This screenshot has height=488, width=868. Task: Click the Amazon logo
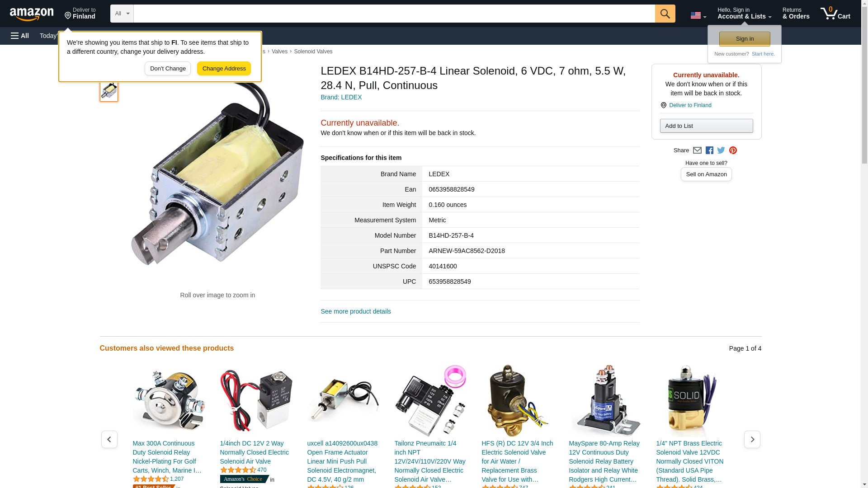coord(32,14)
